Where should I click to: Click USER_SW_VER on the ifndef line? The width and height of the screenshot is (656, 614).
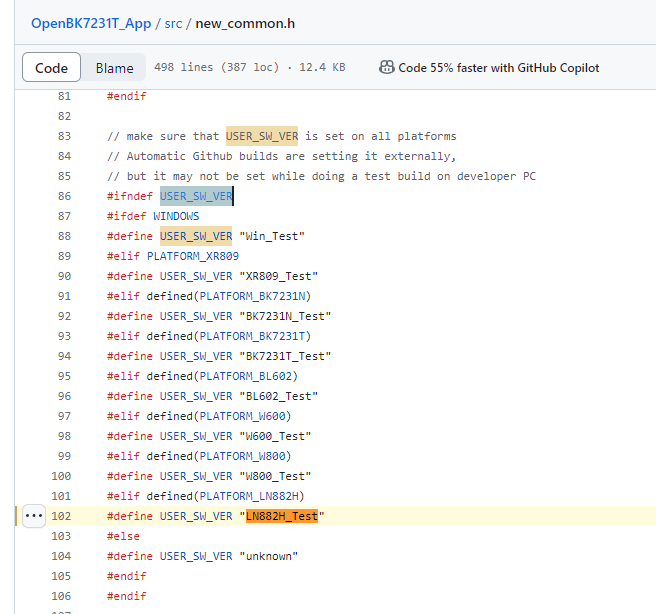click(196, 196)
